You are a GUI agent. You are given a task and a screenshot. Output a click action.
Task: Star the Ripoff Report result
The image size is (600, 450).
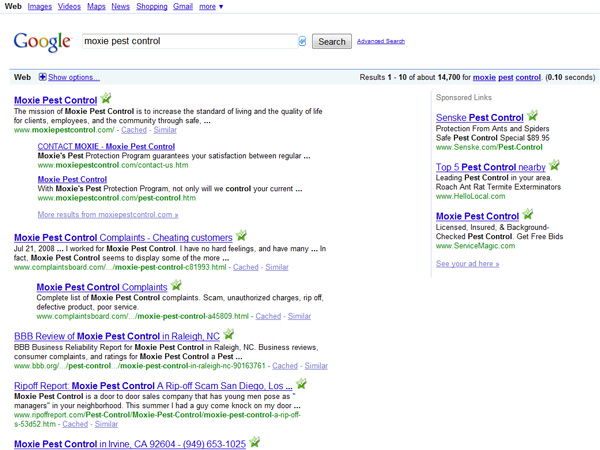click(x=301, y=383)
